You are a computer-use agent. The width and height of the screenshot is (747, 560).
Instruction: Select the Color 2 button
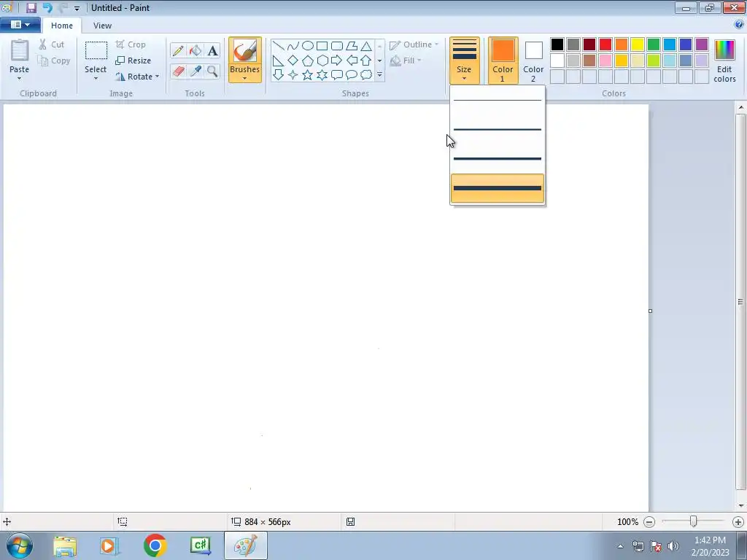coord(533,61)
